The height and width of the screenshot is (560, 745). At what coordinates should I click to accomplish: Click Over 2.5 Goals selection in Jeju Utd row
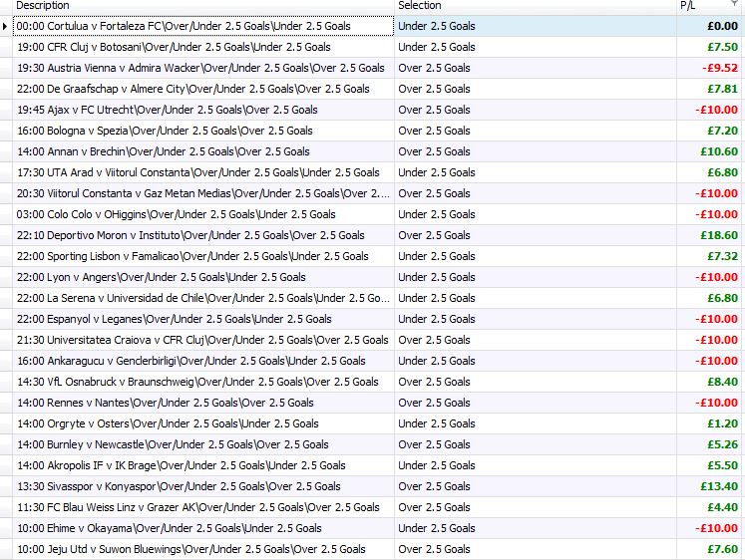tap(434, 549)
